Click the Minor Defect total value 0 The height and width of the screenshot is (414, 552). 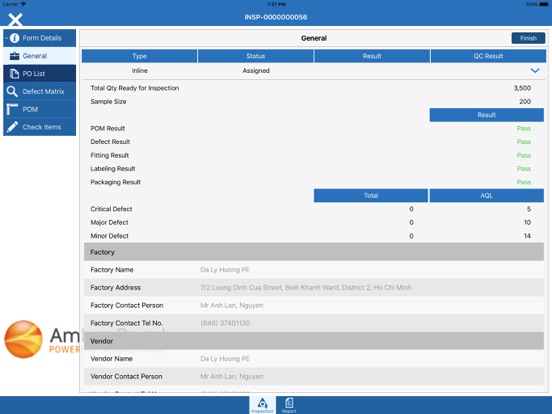click(x=411, y=236)
